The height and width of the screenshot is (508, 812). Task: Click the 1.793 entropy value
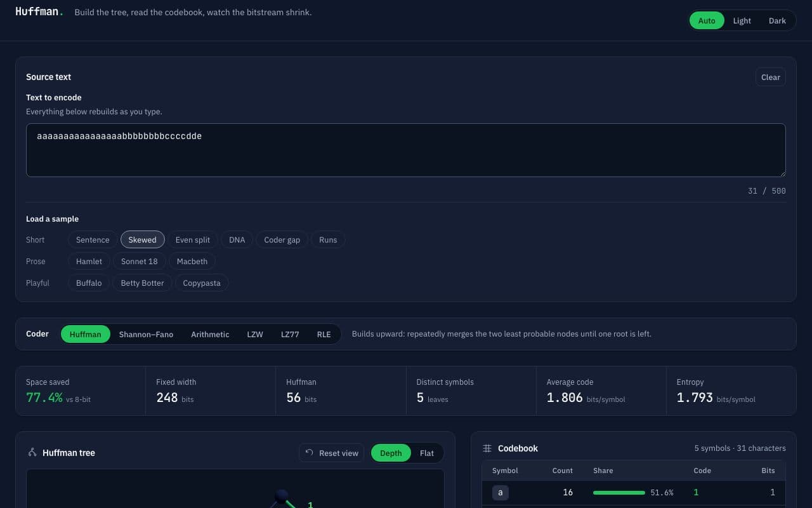[695, 398]
